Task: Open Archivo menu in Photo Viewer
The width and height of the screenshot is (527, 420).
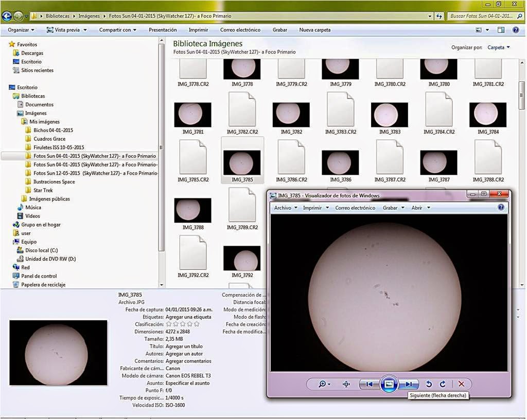Action: (x=286, y=208)
